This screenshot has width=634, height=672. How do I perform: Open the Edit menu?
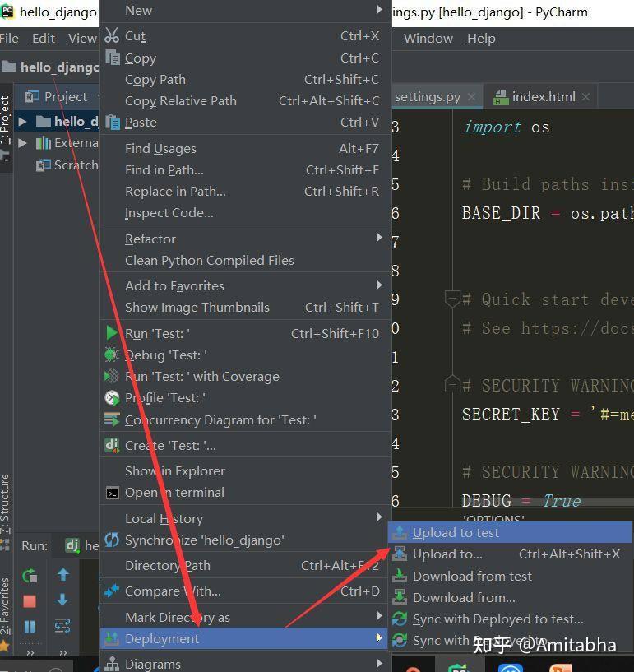point(44,39)
